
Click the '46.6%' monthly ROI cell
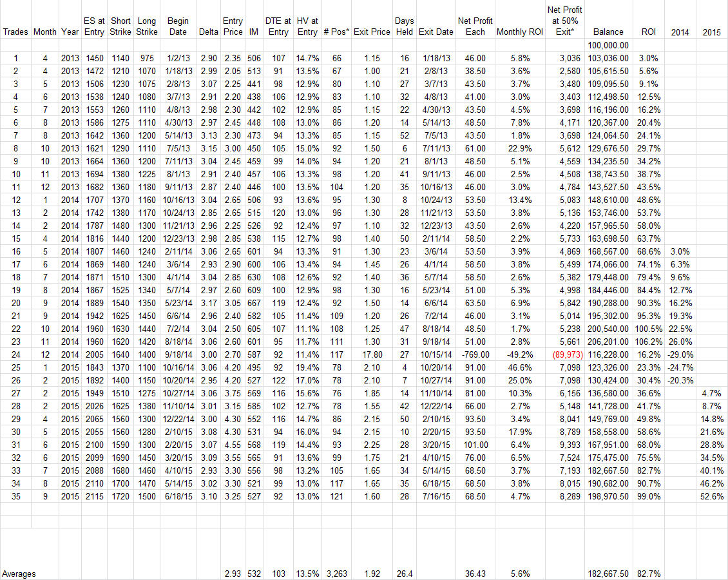tap(519, 367)
